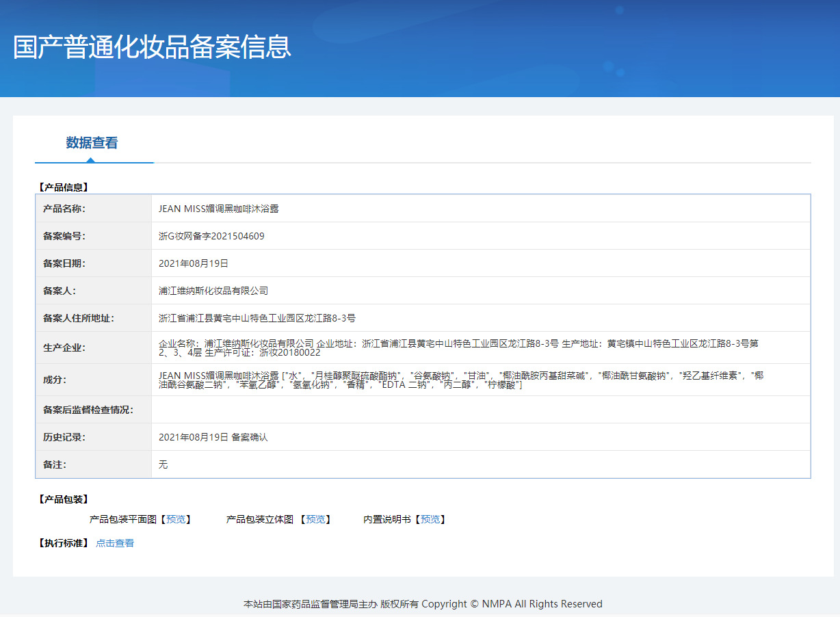Screen dimensions: 840x617
Task: Click history record 2021年08月19日 备案确认
Action: coord(213,437)
